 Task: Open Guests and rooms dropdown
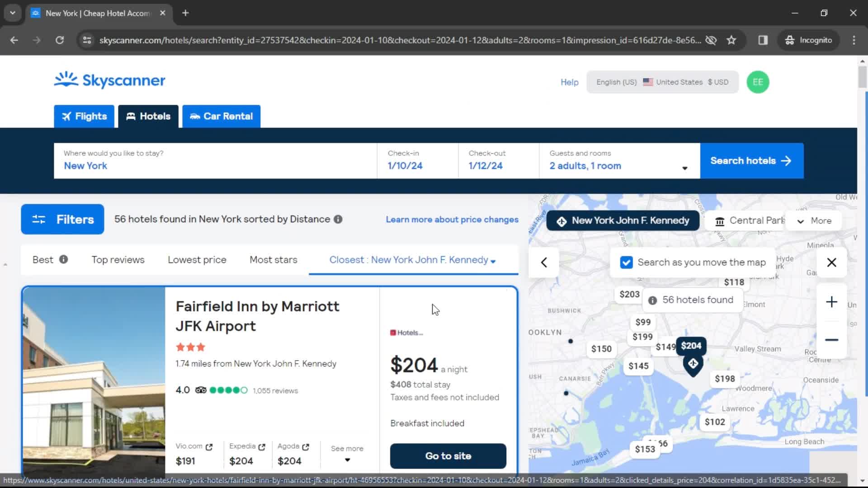point(619,161)
